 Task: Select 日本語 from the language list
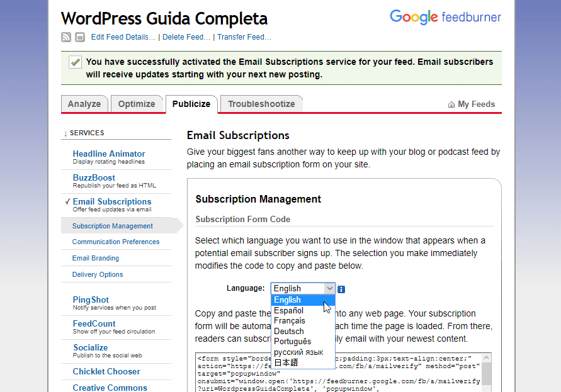pyautogui.click(x=303, y=362)
